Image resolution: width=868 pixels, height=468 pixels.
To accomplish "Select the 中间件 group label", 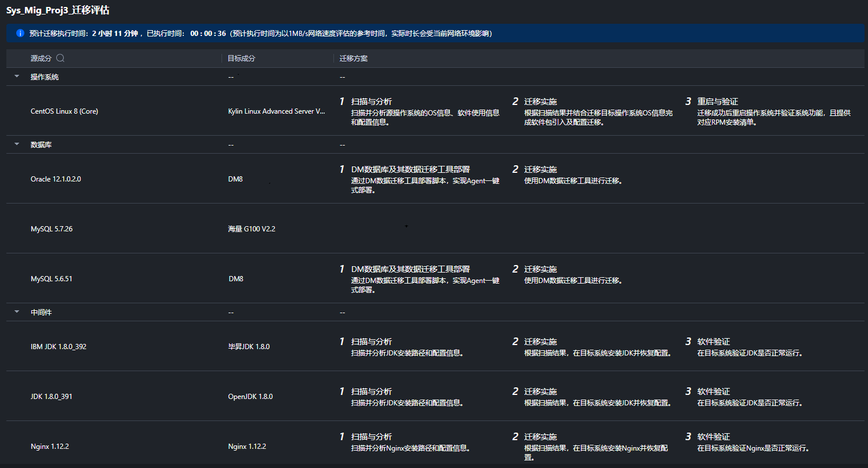I will 41,313.
